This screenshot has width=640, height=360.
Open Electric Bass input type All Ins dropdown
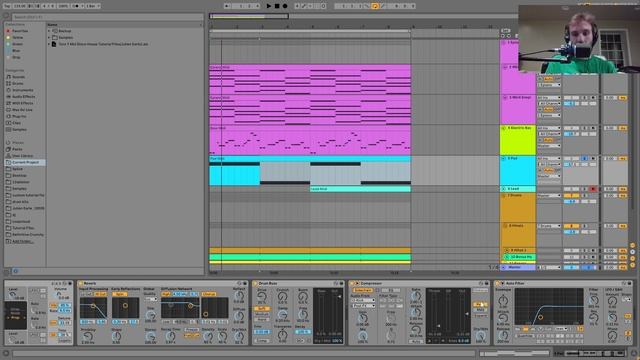pyautogui.click(x=549, y=128)
